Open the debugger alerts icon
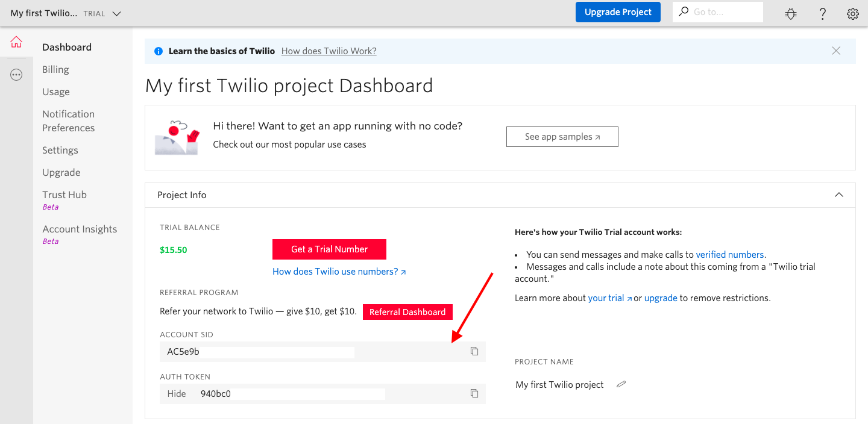 click(790, 13)
